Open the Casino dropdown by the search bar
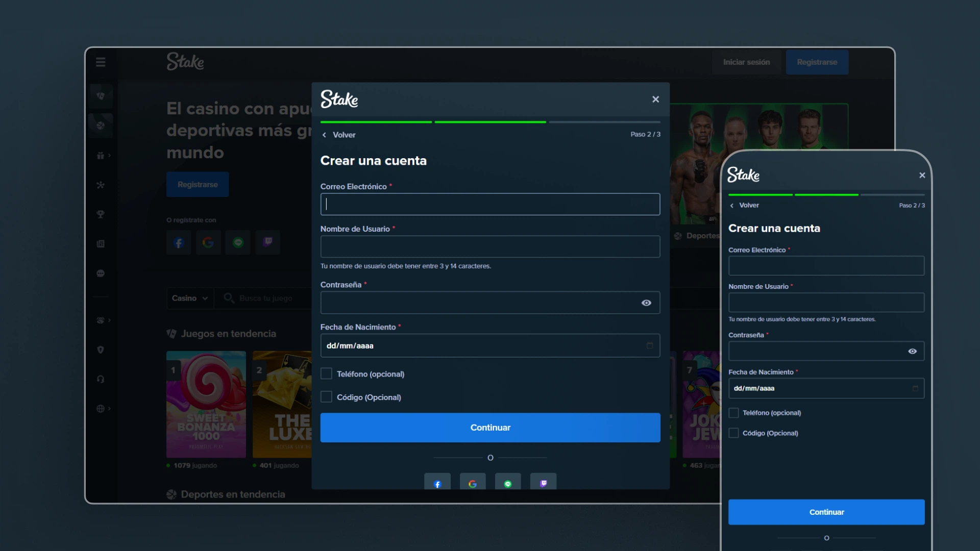 [x=190, y=298]
